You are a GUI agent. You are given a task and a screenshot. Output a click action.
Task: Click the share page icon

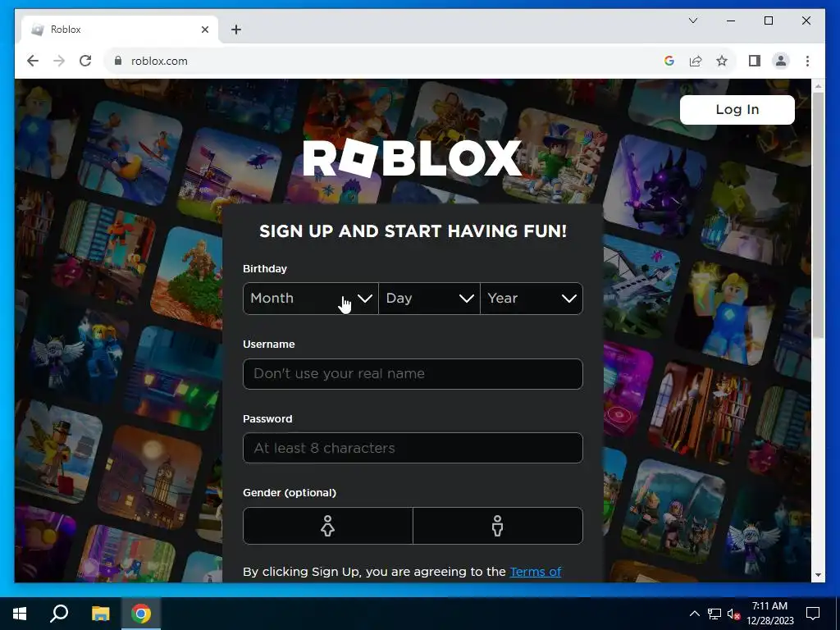click(x=696, y=61)
